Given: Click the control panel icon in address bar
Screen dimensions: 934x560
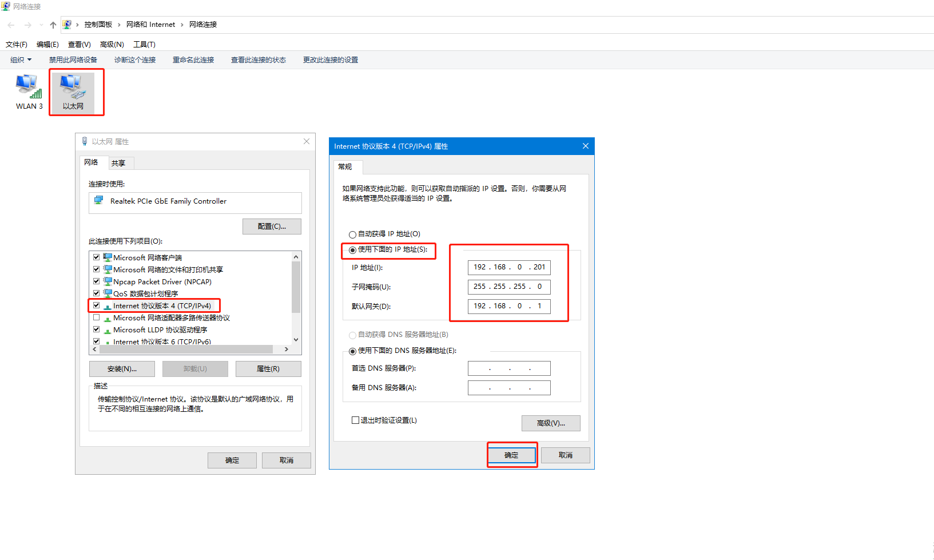Looking at the screenshot, I should coord(67,25).
